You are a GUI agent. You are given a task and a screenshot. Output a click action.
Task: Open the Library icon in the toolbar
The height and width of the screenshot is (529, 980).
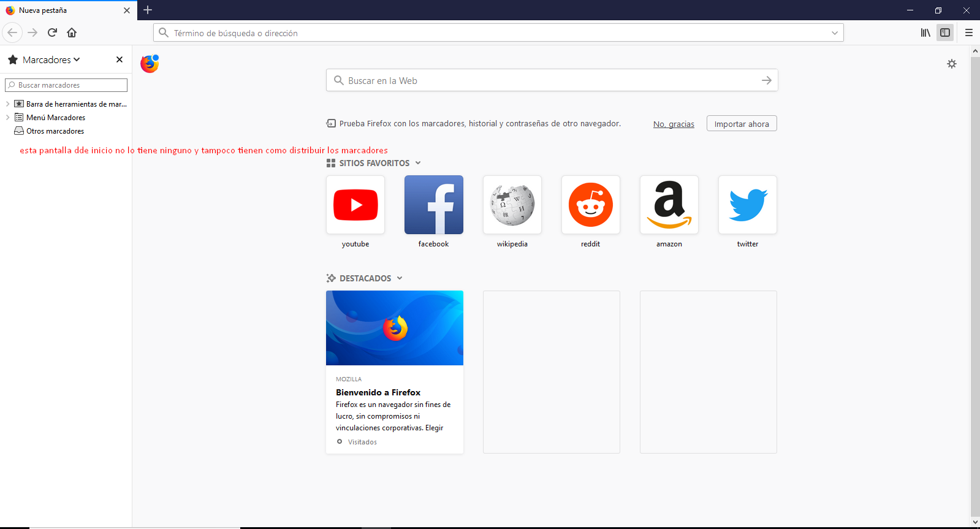click(925, 32)
